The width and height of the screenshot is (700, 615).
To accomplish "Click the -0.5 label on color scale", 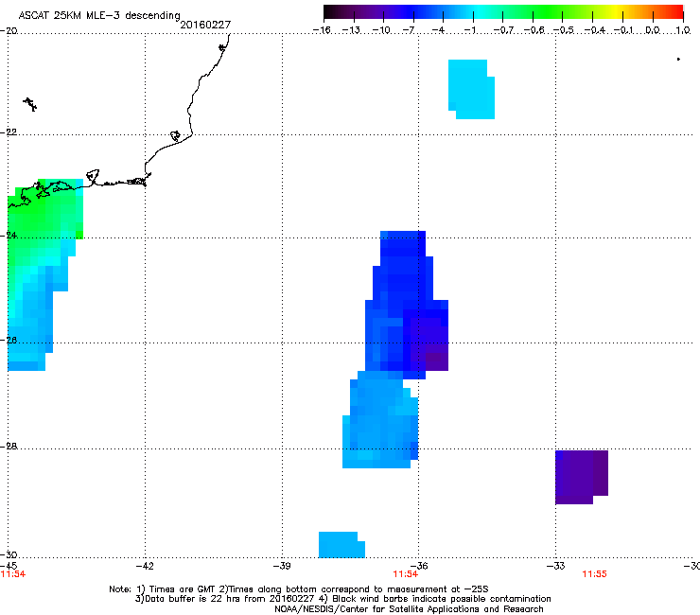I will (563, 30).
